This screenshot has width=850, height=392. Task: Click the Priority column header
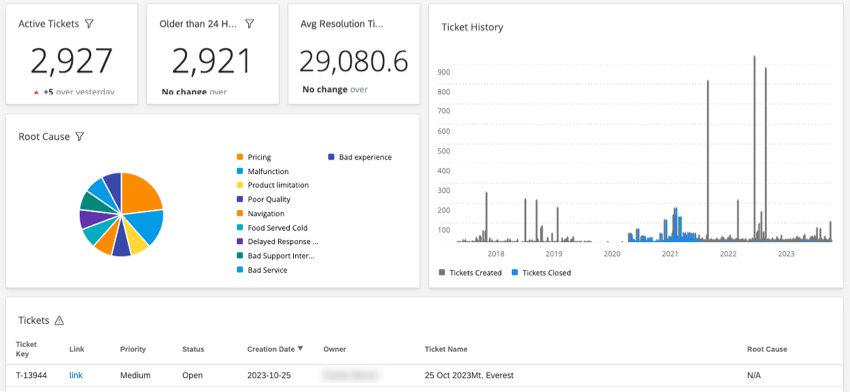[133, 349]
